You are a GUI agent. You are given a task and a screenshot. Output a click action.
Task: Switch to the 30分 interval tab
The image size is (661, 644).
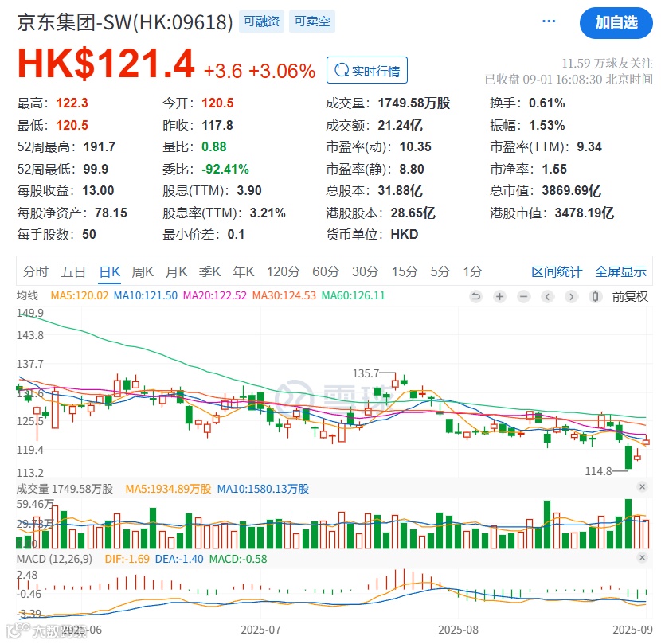pyautogui.click(x=366, y=271)
